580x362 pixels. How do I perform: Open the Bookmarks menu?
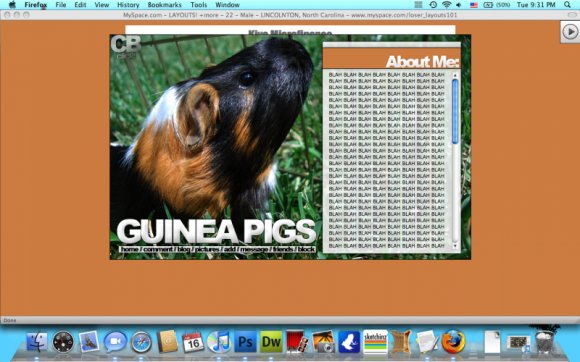164,5
